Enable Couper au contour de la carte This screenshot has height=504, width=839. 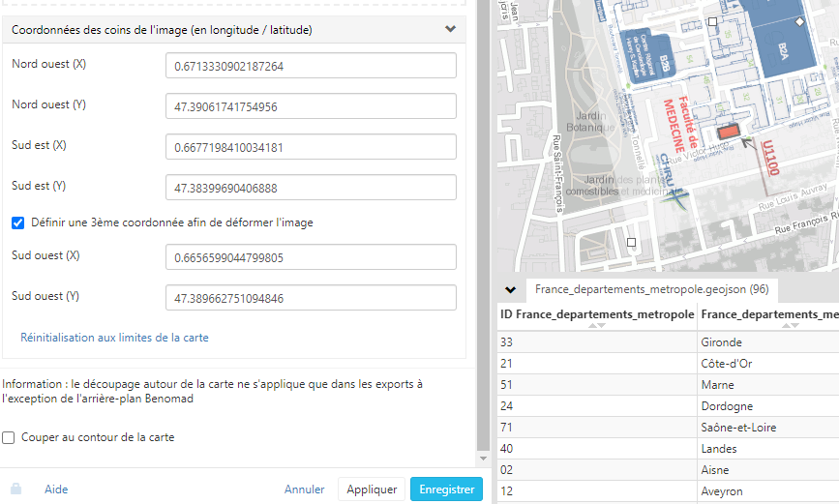click(x=8, y=437)
